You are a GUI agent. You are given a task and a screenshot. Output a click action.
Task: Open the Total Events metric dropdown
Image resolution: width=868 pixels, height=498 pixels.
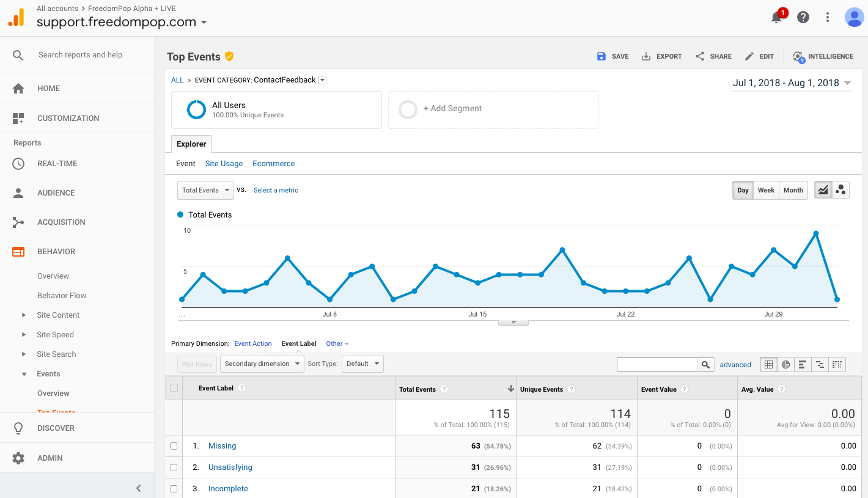click(205, 190)
